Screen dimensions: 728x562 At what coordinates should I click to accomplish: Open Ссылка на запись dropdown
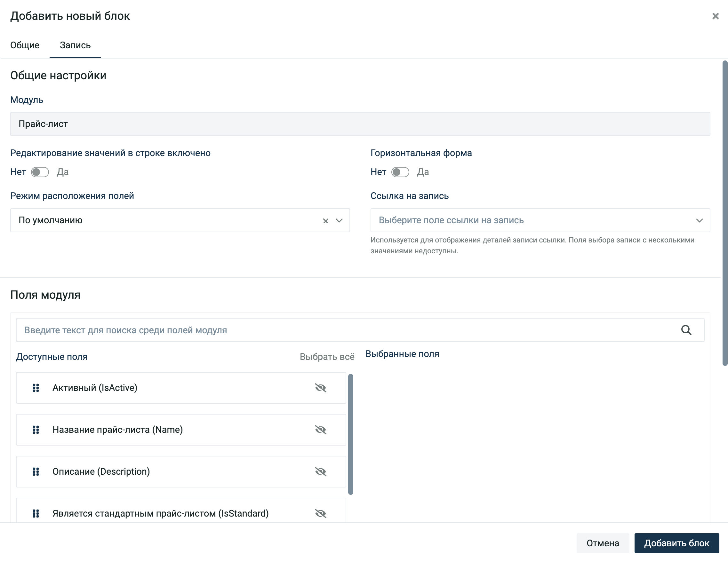[x=540, y=220]
